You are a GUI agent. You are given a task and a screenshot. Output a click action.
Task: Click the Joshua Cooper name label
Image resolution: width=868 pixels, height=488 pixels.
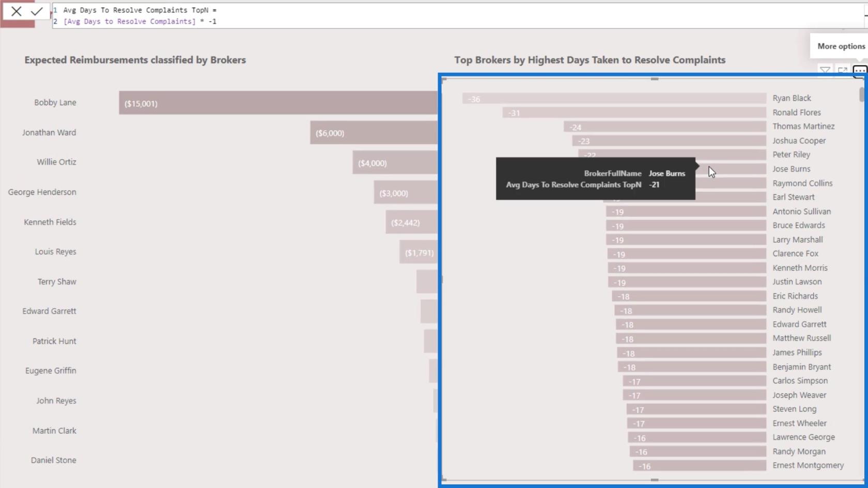799,141
